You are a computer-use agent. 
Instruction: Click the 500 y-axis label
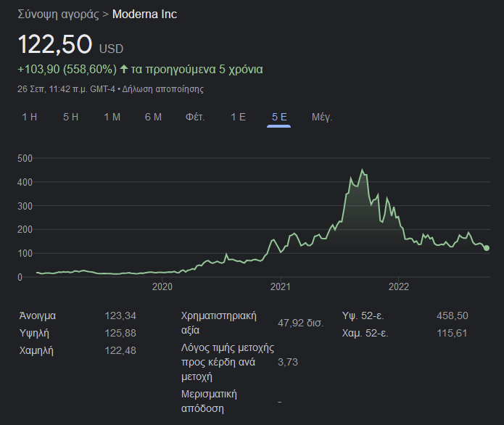[x=25, y=158]
